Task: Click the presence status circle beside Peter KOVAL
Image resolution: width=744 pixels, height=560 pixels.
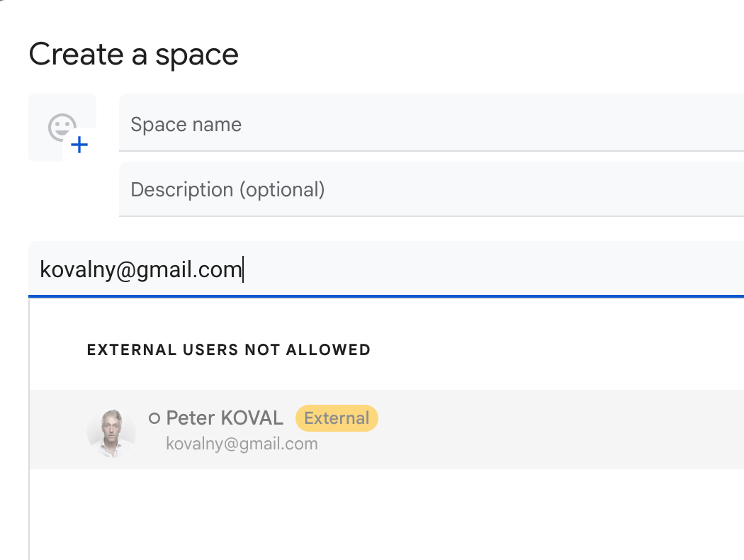Action: tap(154, 418)
